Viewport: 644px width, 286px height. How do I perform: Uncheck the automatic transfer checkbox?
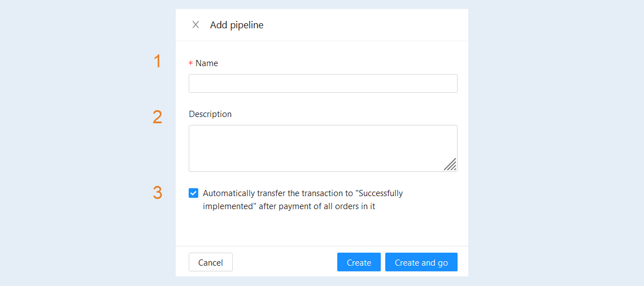click(193, 193)
